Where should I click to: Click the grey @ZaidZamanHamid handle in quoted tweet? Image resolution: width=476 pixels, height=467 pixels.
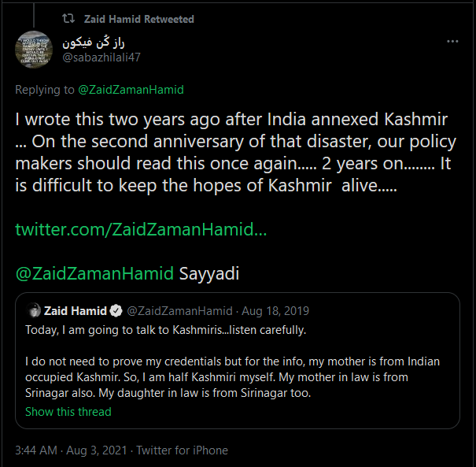coord(179,310)
